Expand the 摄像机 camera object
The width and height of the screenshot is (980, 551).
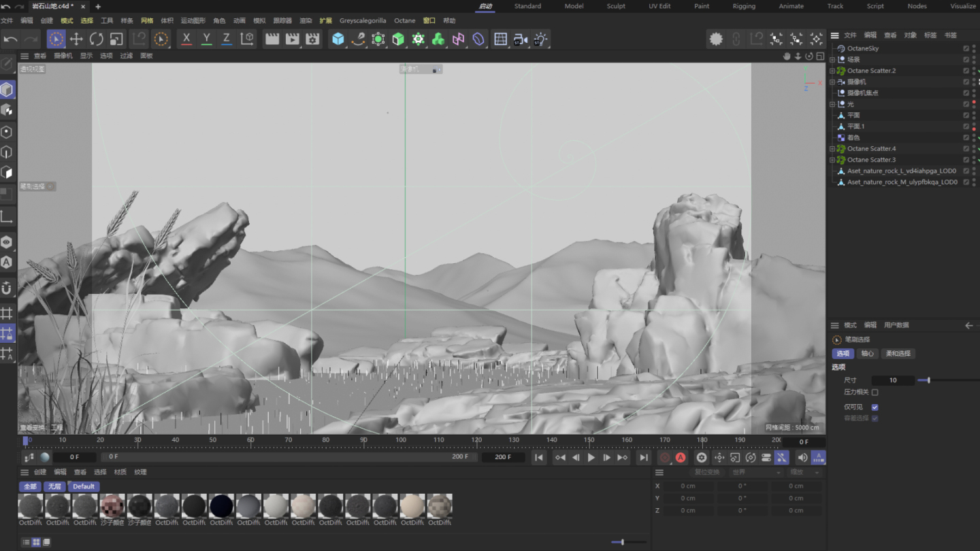[832, 82]
